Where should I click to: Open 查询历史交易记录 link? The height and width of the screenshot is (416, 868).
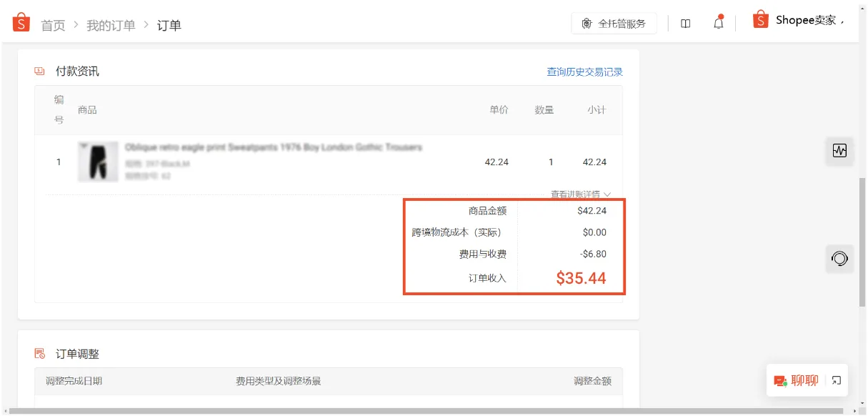pyautogui.click(x=584, y=71)
